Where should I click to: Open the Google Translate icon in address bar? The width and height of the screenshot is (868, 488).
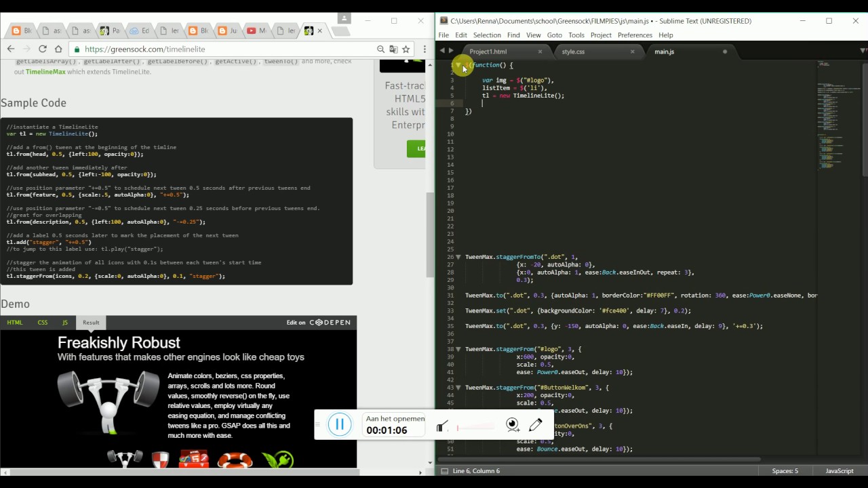coord(393,49)
